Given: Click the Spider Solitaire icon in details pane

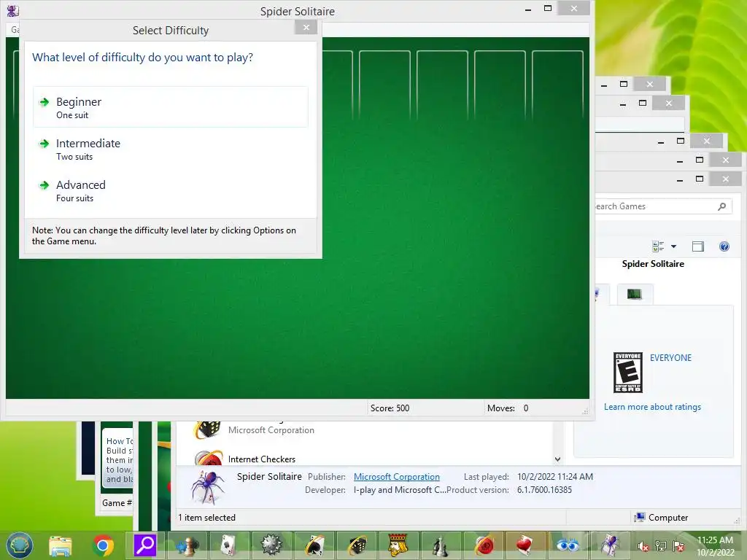Looking at the screenshot, I should pos(208,486).
